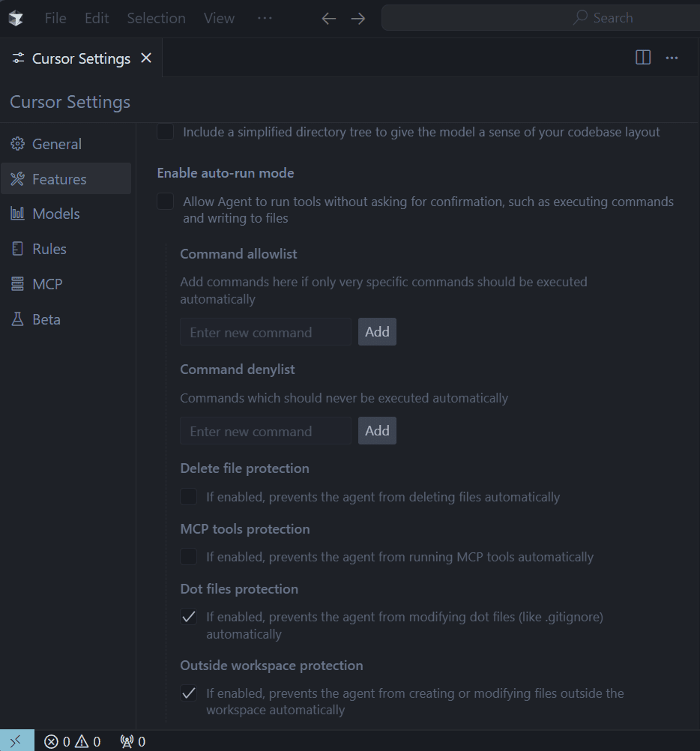700x751 pixels.
Task: Open the MCP settings section
Action: pos(47,284)
